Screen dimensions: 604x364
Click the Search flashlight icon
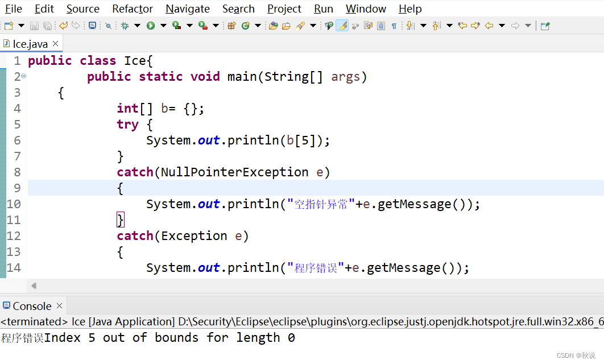(x=300, y=26)
